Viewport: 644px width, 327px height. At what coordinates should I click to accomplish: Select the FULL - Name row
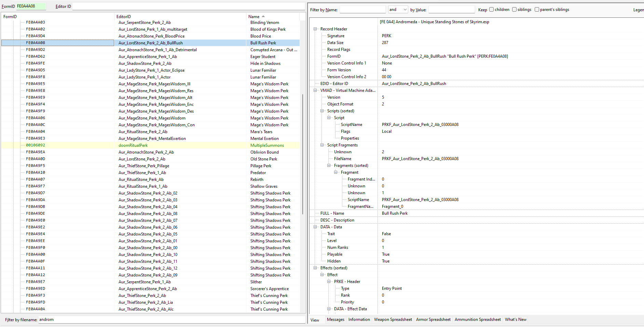click(x=477, y=213)
